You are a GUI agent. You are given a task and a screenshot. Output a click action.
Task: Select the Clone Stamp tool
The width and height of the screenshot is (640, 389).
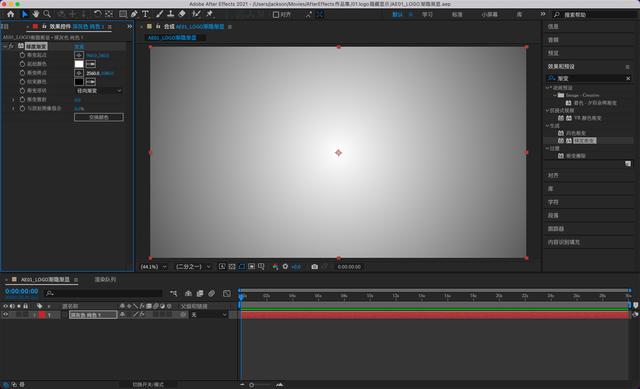pos(171,14)
